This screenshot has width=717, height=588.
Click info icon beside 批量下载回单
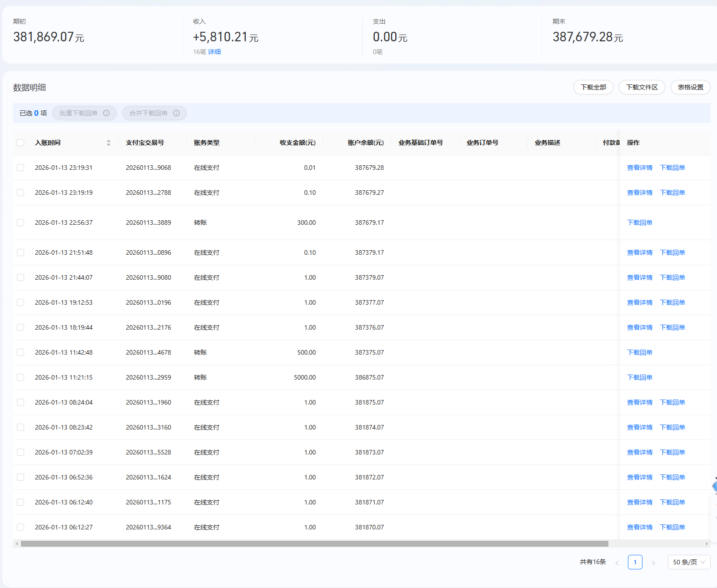pyautogui.click(x=106, y=113)
